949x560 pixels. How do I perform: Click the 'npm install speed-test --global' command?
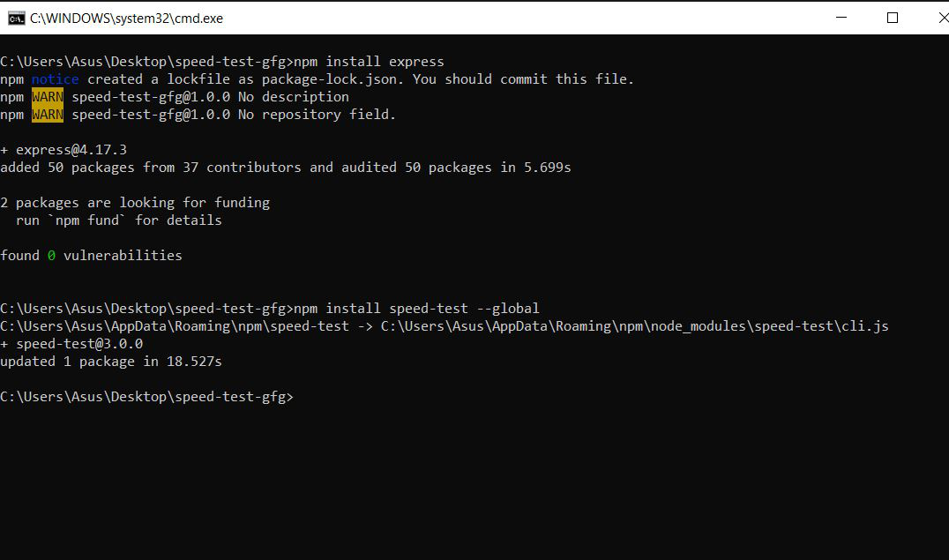[416, 308]
